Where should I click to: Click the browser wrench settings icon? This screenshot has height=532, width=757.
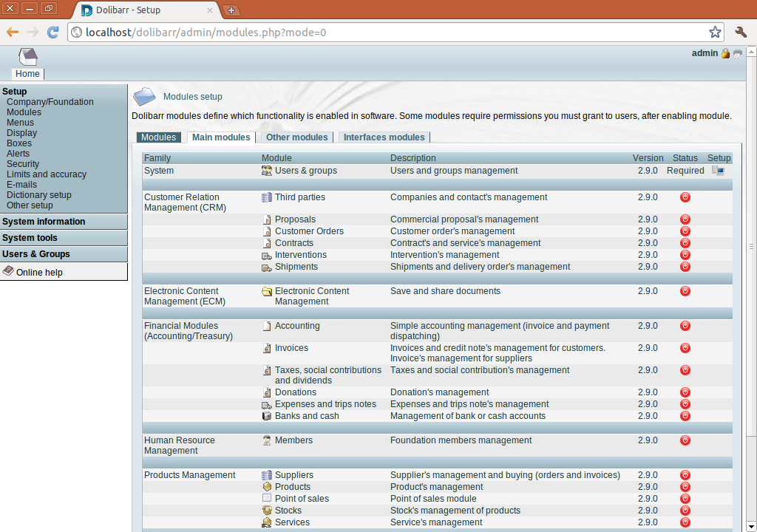pyautogui.click(x=741, y=33)
